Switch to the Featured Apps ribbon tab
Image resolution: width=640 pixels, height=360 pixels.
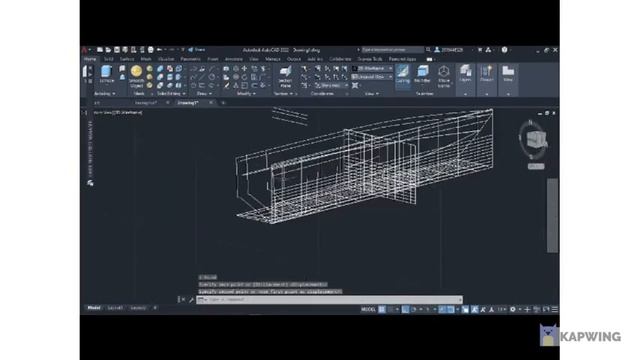click(402, 59)
